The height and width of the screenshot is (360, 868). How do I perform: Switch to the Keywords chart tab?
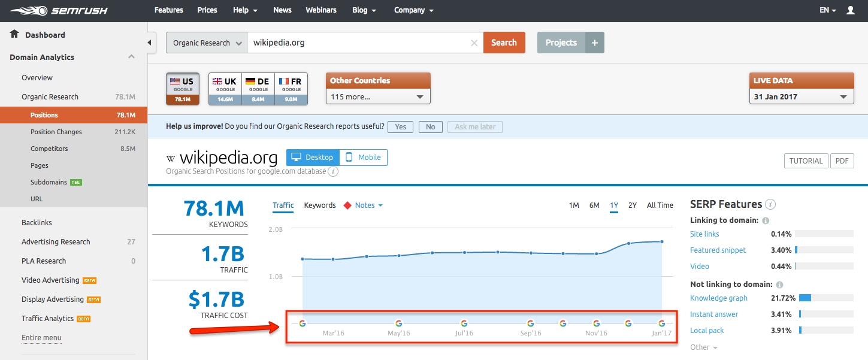pos(320,205)
